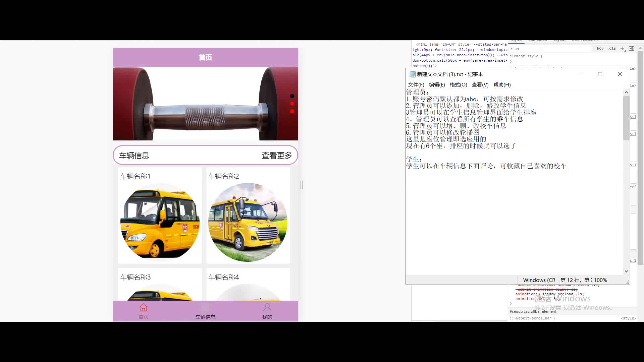Open the 查看(V) menu in Notepad
The image size is (644, 362).
click(x=480, y=85)
